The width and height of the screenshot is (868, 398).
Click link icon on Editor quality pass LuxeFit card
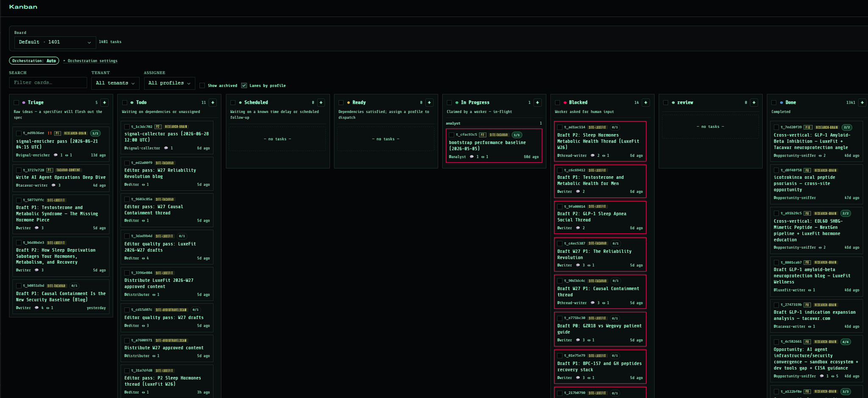pos(143,258)
